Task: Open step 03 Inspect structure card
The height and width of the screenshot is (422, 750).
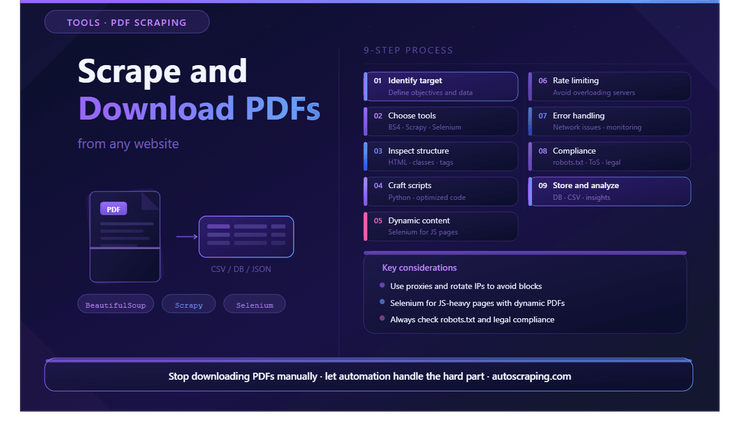Action: 441,156
